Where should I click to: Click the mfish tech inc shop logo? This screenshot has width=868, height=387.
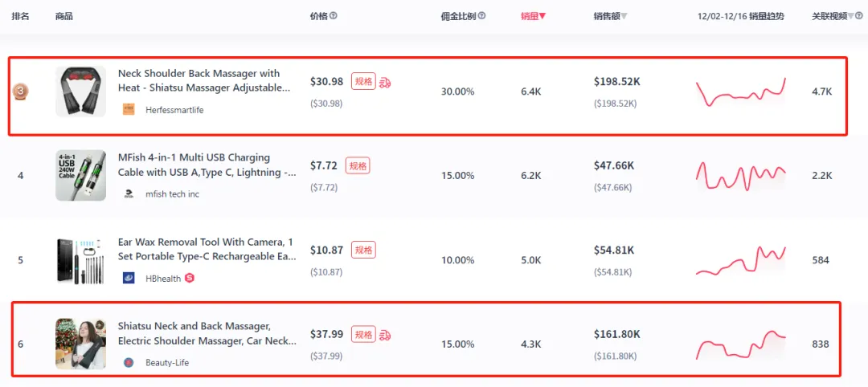click(129, 194)
